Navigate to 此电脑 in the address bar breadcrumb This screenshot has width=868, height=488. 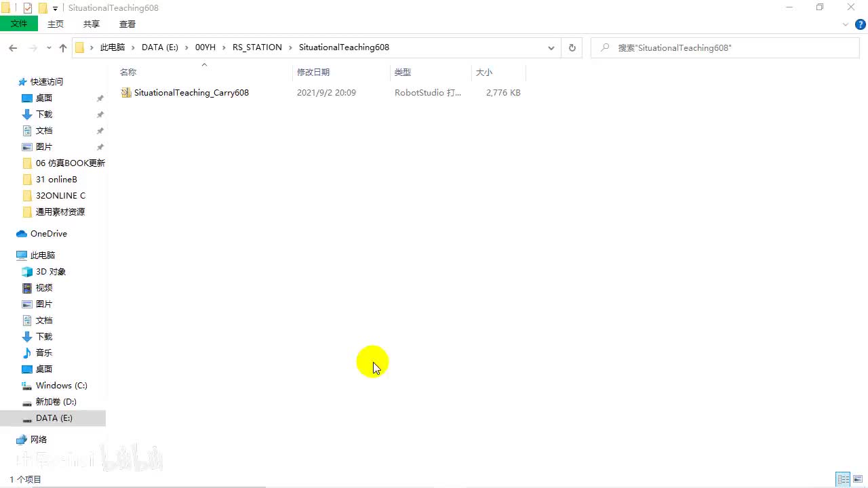[x=113, y=47]
